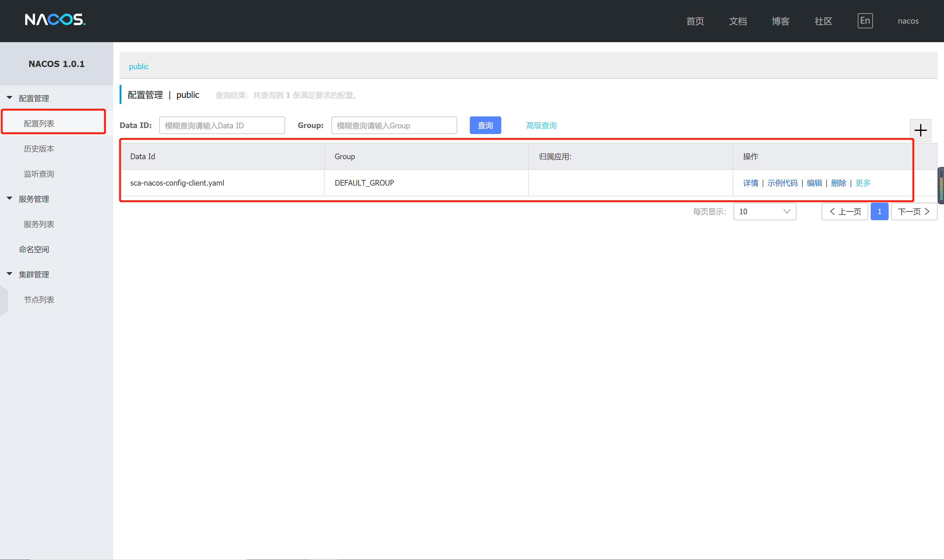The image size is (944, 560).
Task: Open 命名空间 in the sidebar
Action: click(34, 249)
